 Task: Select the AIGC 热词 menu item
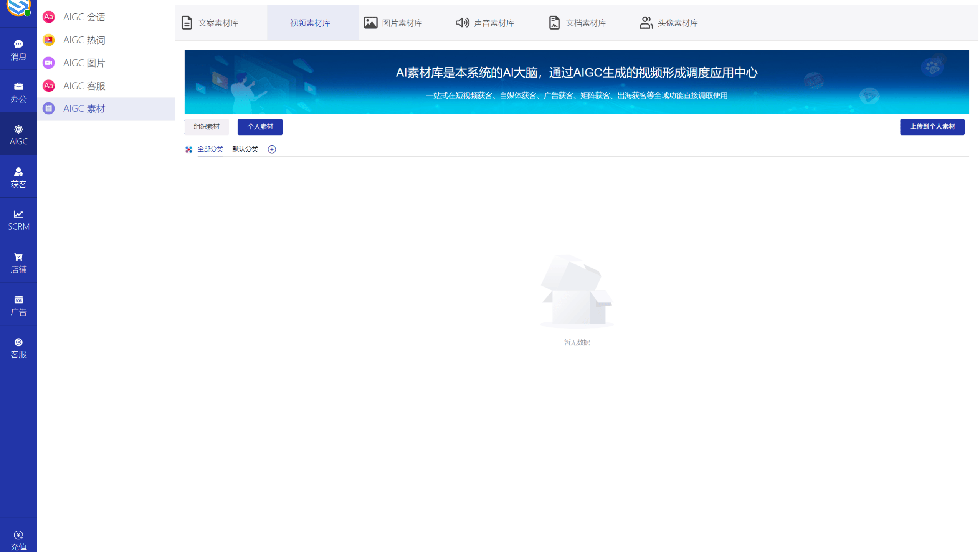(84, 40)
